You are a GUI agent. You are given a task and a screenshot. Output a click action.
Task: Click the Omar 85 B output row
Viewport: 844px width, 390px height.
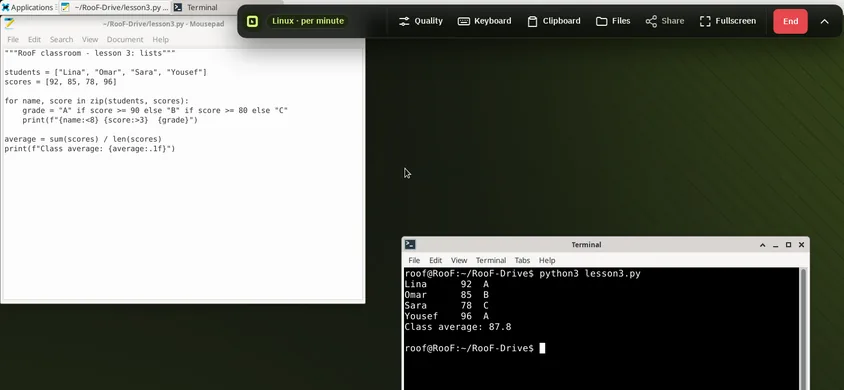pyautogui.click(x=447, y=295)
